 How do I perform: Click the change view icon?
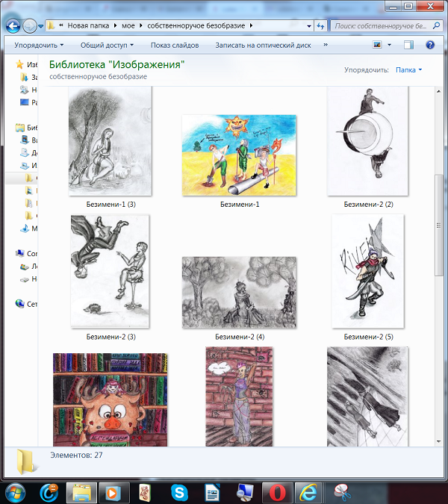(x=377, y=45)
